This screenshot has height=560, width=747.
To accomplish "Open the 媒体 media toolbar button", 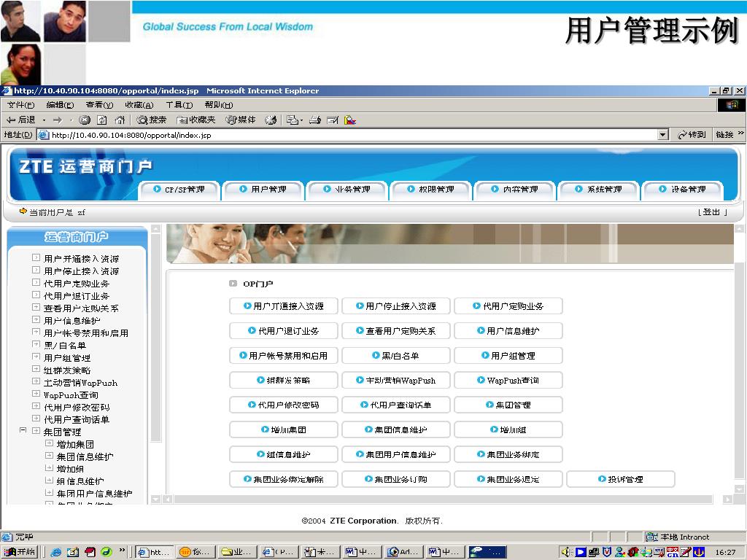I will [241, 120].
